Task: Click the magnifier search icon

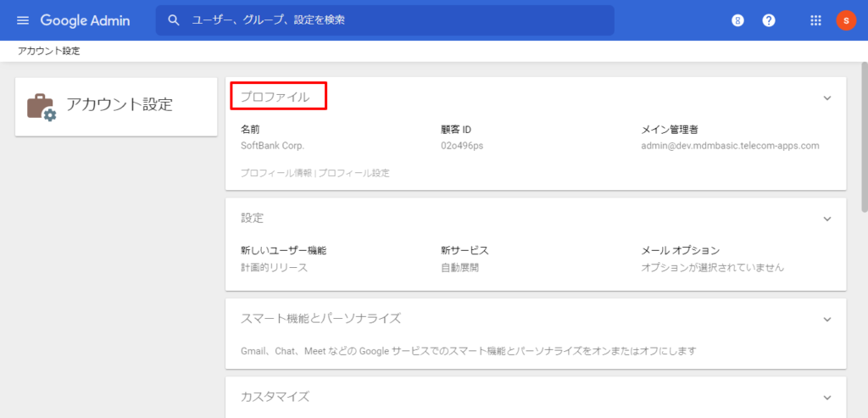Action: [174, 20]
